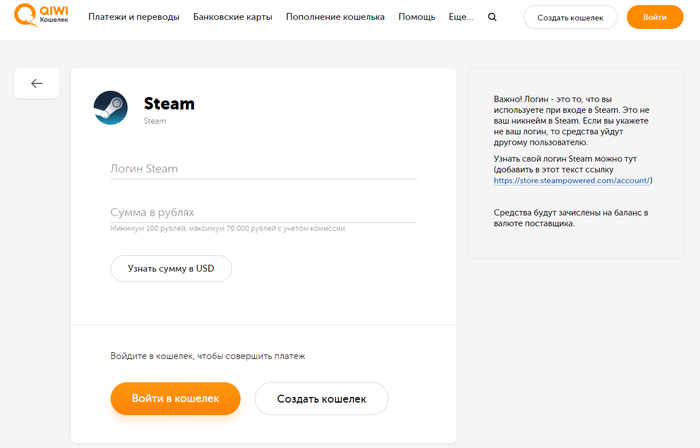Image resolution: width=700 pixels, height=448 pixels.
Task: Expand the Еще... menu
Action: coord(461,17)
